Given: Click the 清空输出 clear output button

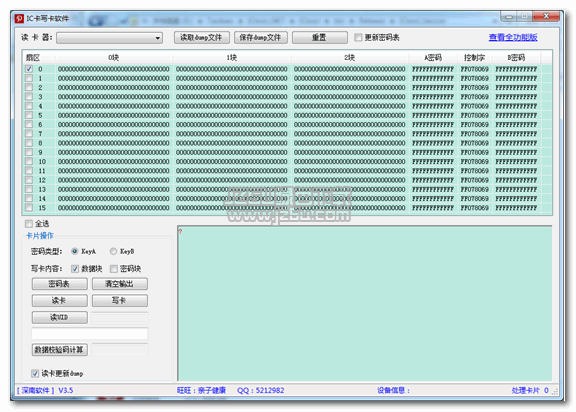Looking at the screenshot, I should (120, 284).
